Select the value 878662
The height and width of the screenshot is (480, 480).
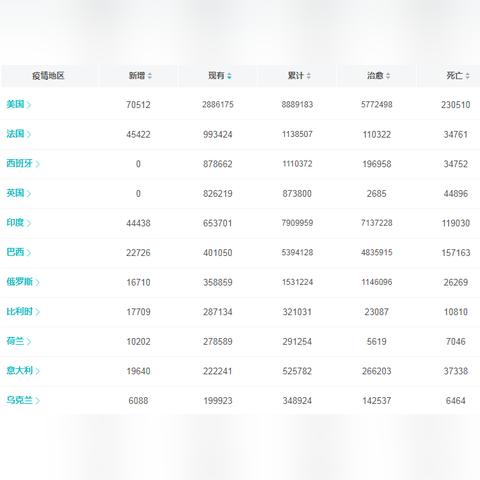coord(218,164)
